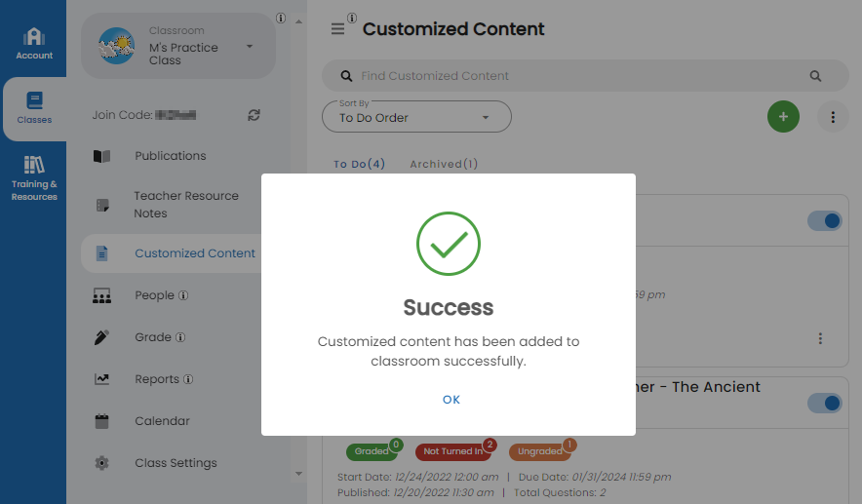862x504 pixels.
Task: Open the first content card's three-dot menu
Action: 820,338
